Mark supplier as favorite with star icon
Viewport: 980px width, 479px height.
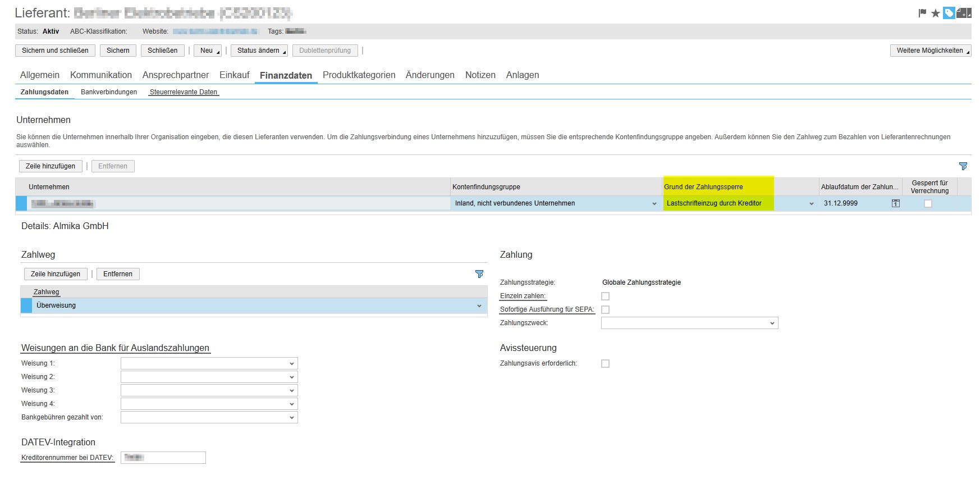pyautogui.click(x=936, y=13)
